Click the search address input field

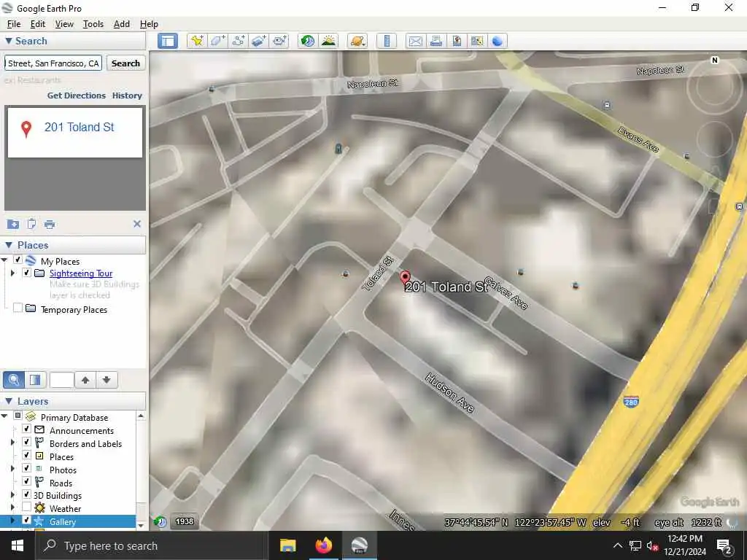(53, 63)
